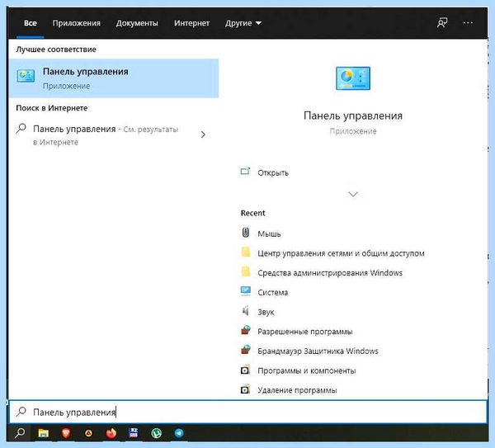Open Центр управления сетями и общим доступом
The image size is (495, 448).
[x=341, y=253]
